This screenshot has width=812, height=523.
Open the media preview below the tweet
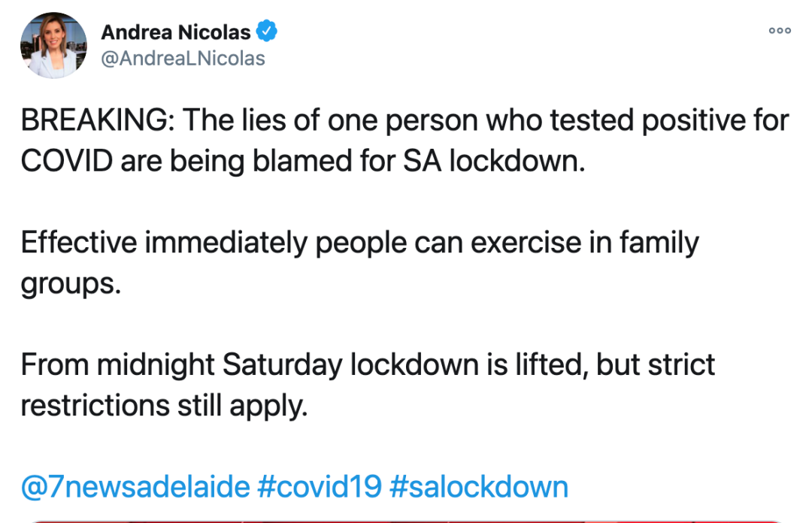[406, 518]
